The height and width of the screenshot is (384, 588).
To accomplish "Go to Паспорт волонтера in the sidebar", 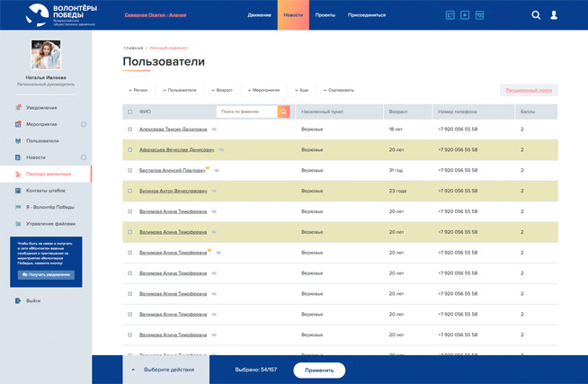I will tap(49, 174).
